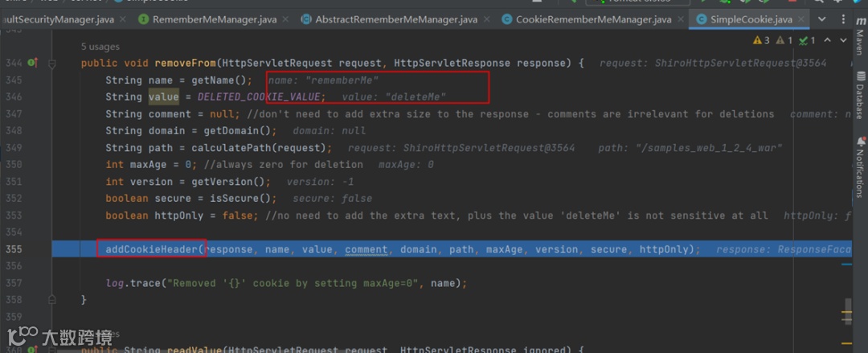The image size is (868, 353).
Task: Open the Notifications tool window
Action: point(860,166)
